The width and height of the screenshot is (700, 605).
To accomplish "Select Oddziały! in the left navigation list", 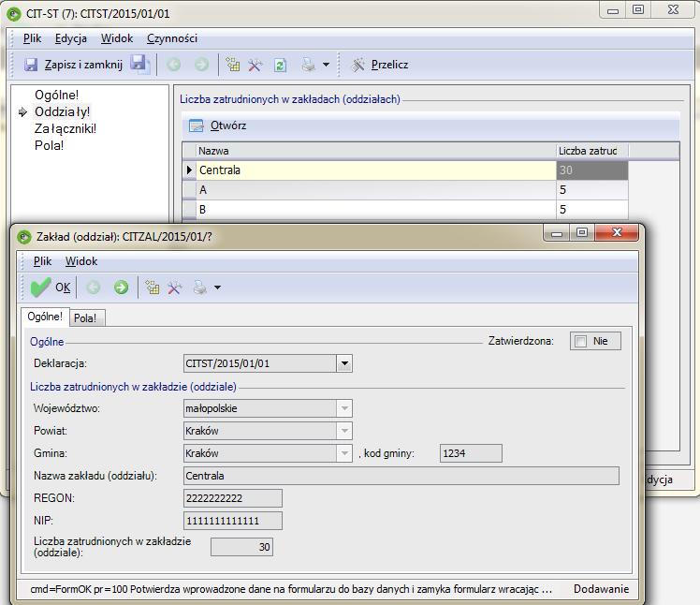I will point(62,111).
